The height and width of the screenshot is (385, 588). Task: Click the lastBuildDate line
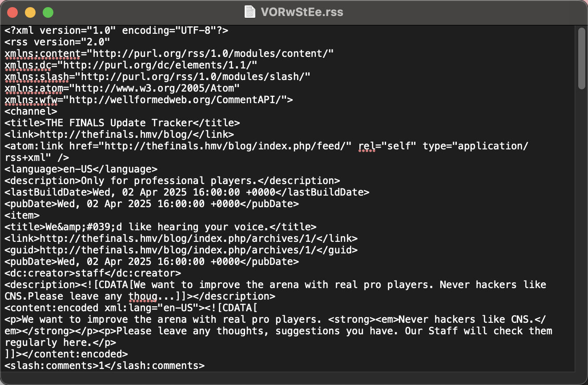pyautogui.click(x=187, y=192)
